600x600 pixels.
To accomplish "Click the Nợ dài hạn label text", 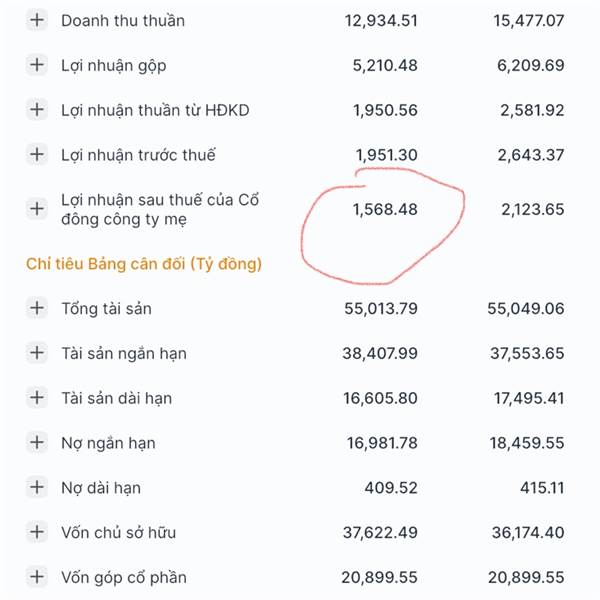I will (100, 488).
